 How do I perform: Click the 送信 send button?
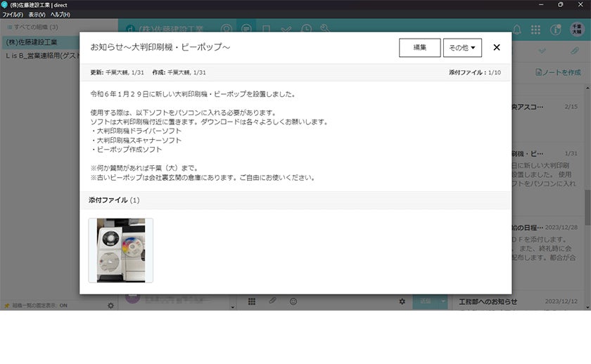(x=426, y=301)
